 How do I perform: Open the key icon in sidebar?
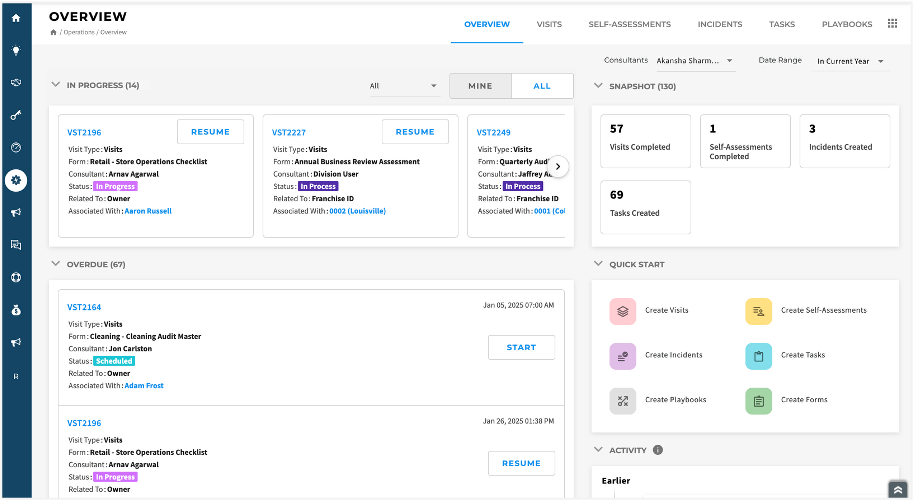pos(16,115)
